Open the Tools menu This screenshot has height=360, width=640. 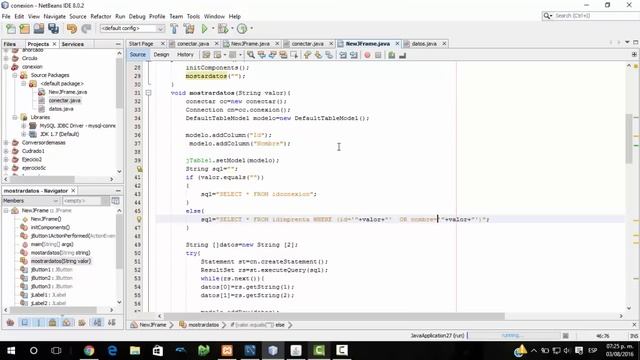coord(193,16)
